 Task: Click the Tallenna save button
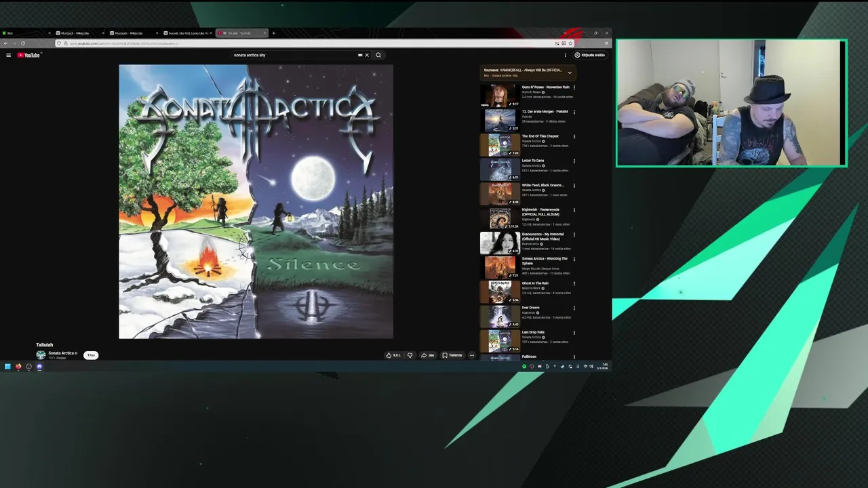point(452,355)
